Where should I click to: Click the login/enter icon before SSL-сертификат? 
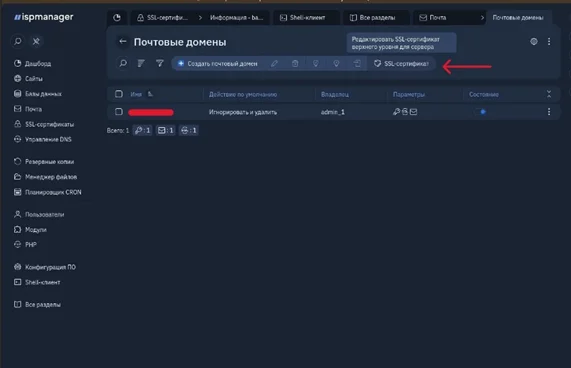pos(357,63)
